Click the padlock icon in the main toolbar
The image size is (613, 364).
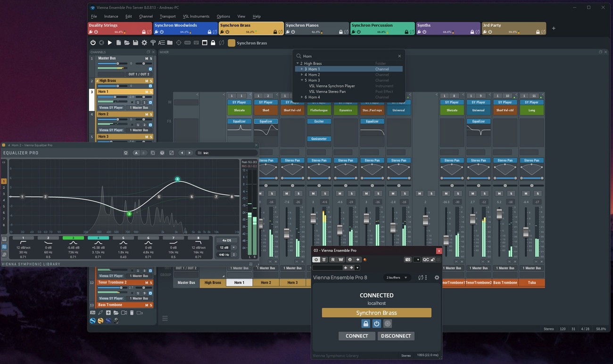pos(213,43)
